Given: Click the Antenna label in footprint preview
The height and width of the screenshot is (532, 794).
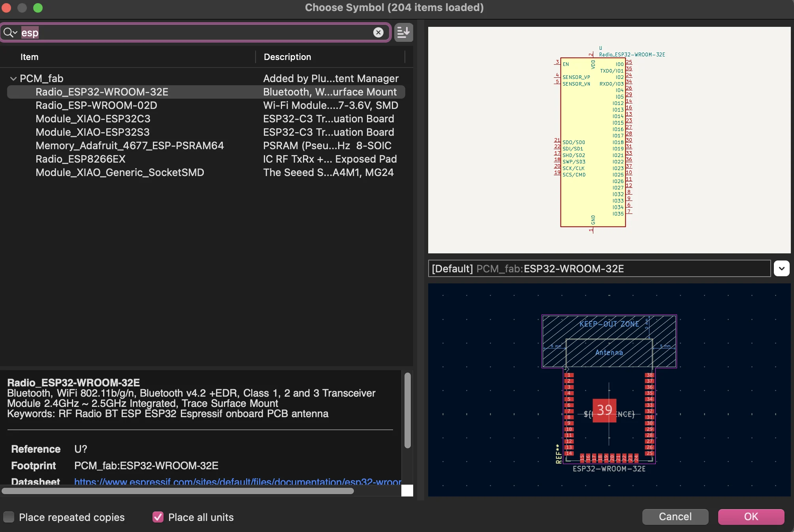Looking at the screenshot, I should 609,352.
